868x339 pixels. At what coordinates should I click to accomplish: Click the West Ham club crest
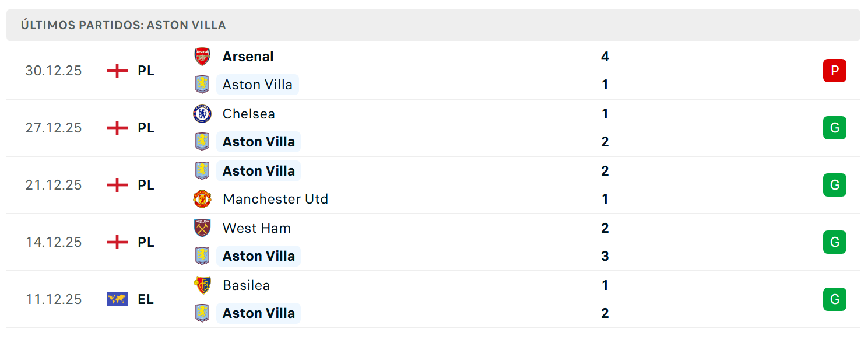click(202, 228)
